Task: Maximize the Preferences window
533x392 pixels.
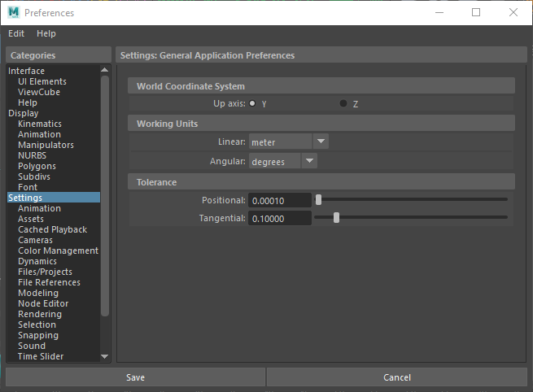Action: coord(476,12)
